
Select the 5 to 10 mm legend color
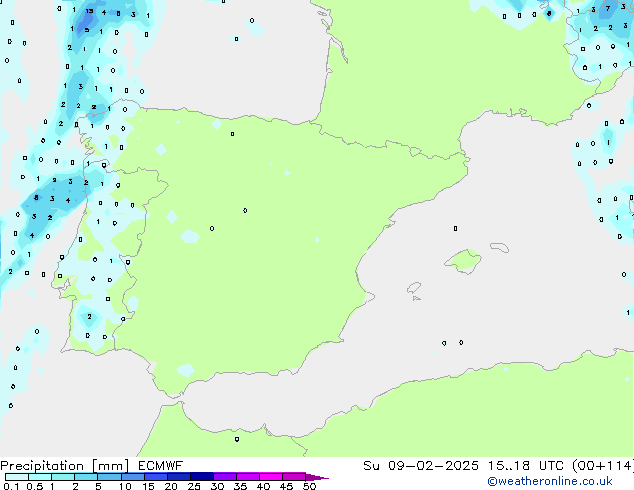pyautogui.click(x=109, y=477)
